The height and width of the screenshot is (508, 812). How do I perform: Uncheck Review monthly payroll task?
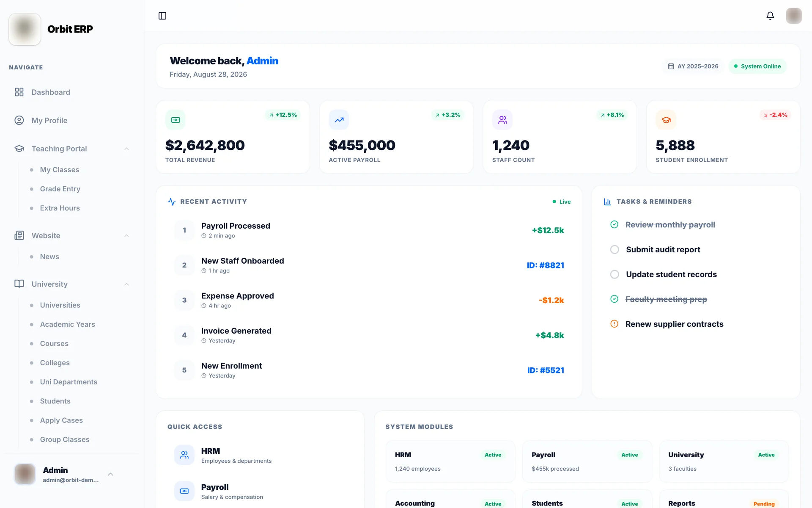click(x=614, y=224)
